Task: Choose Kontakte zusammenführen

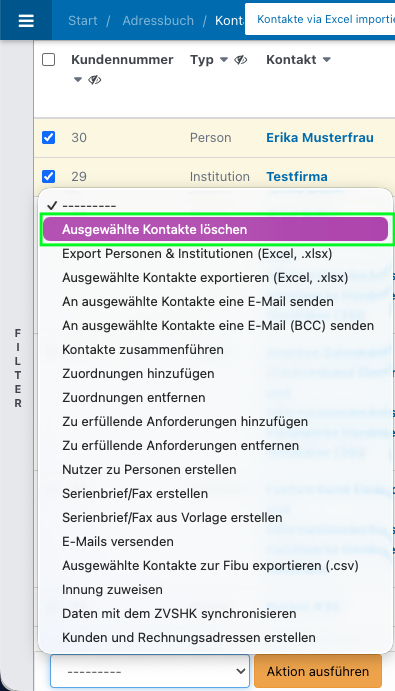Action: pos(215,349)
